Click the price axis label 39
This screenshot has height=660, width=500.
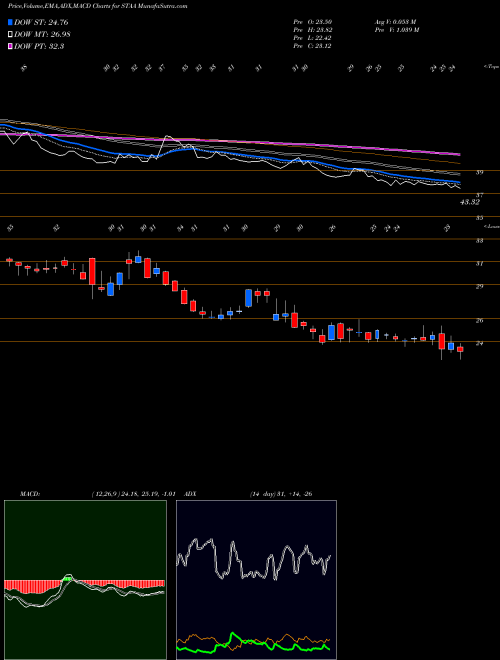pyautogui.click(x=480, y=172)
